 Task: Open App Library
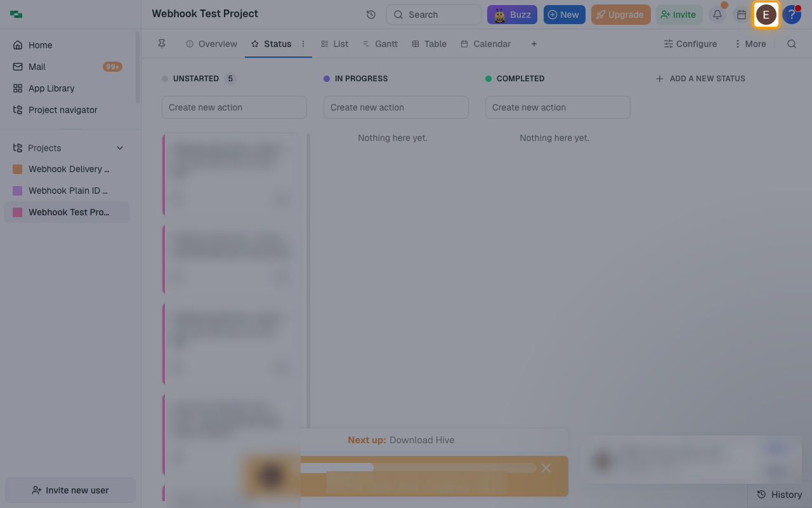[68, 88]
